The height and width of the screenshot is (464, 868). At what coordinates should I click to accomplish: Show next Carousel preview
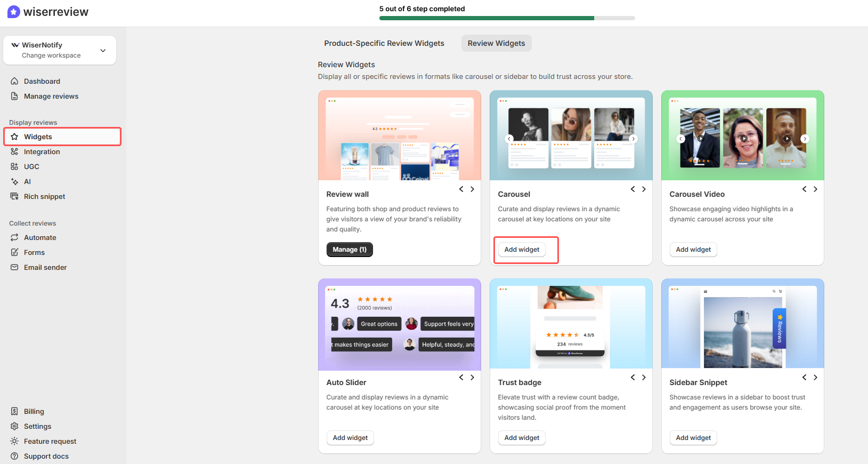pyautogui.click(x=644, y=189)
